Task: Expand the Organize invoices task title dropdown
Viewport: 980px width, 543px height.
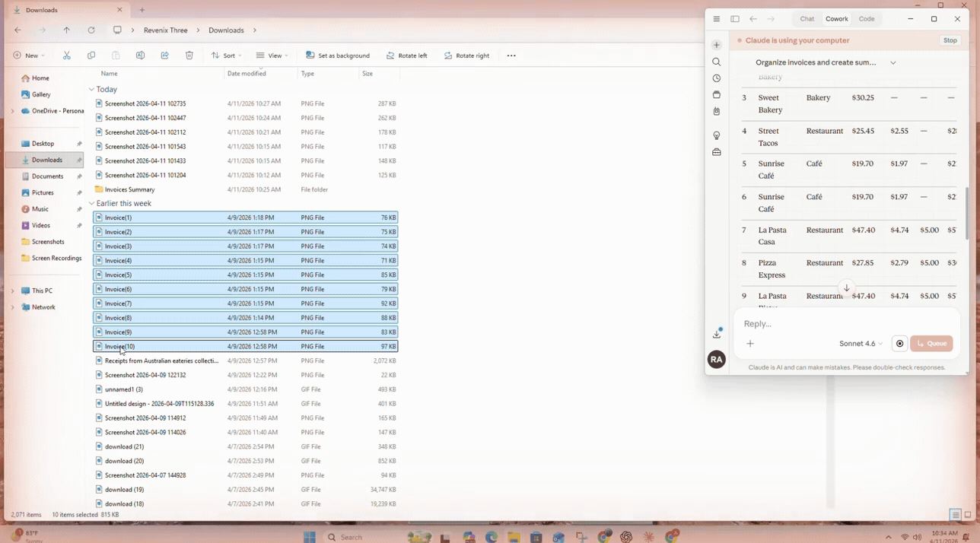Action: click(893, 62)
